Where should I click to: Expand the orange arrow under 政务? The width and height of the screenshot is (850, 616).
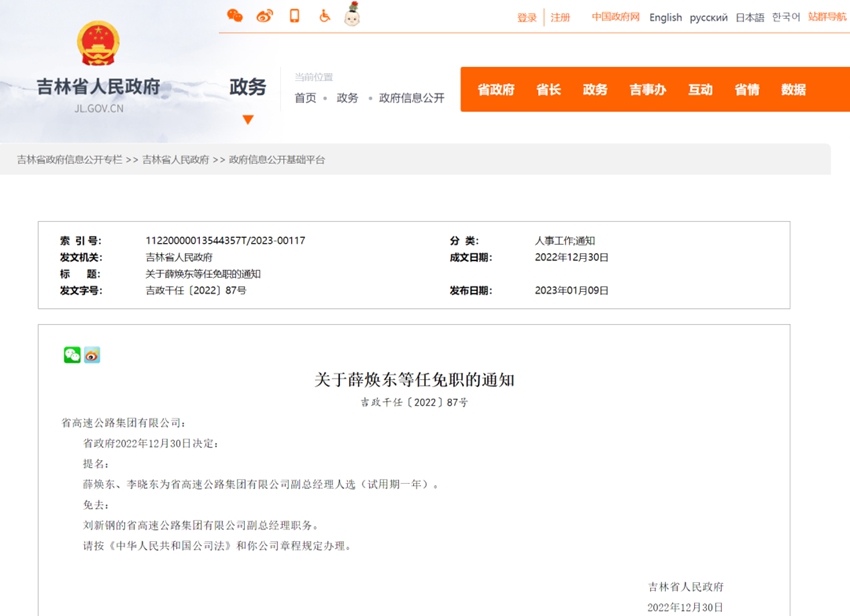click(248, 120)
